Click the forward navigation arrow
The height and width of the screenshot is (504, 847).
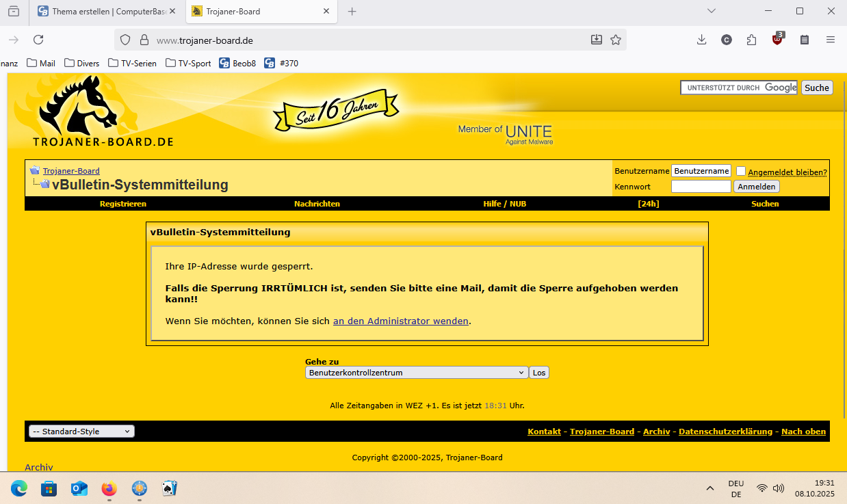coord(13,40)
